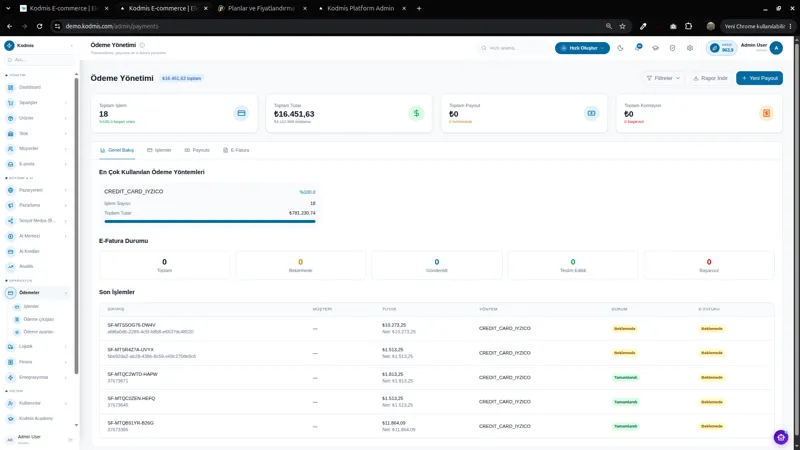The height and width of the screenshot is (450, 800).
Task: Click order SF-MTSSOG76-DW4V
Action: pos(131,325)
